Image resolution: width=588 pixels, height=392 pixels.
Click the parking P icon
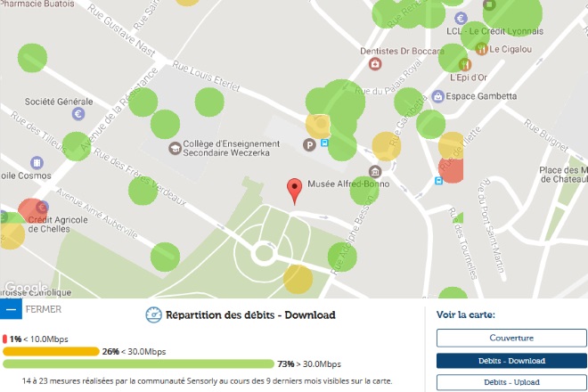[x=310, y=143]
